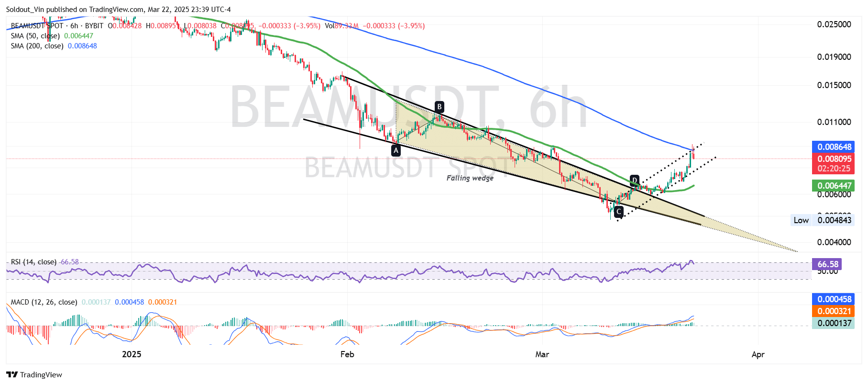Click the published-by header line for Soldout_Vin
This screenshot has height=385, width=868.
coord(118,10)
